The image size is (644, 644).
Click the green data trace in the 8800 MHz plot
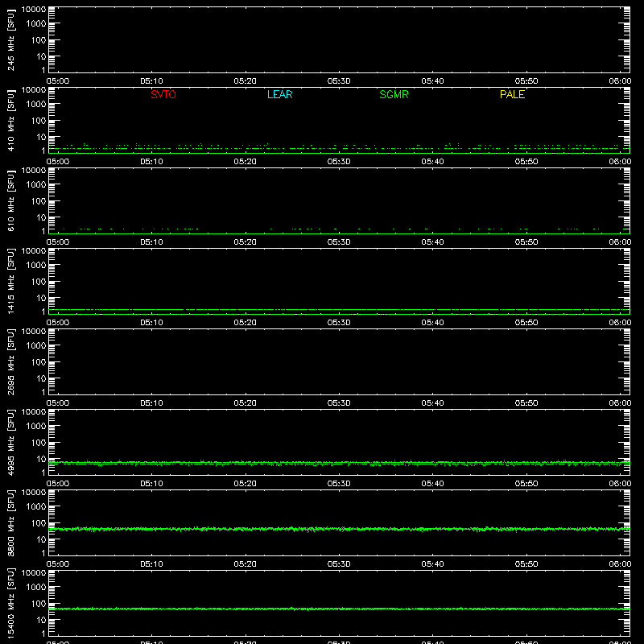pyautogui.click(x=339, y=529)
